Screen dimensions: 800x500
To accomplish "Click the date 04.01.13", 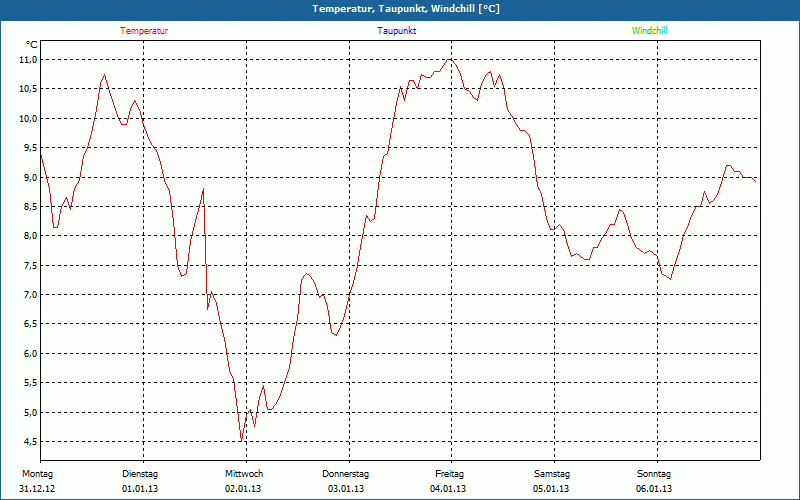I will pos(448,489).
